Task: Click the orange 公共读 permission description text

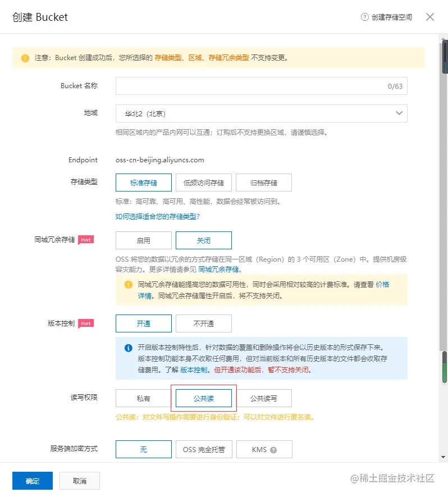Action: pos(215,417)
